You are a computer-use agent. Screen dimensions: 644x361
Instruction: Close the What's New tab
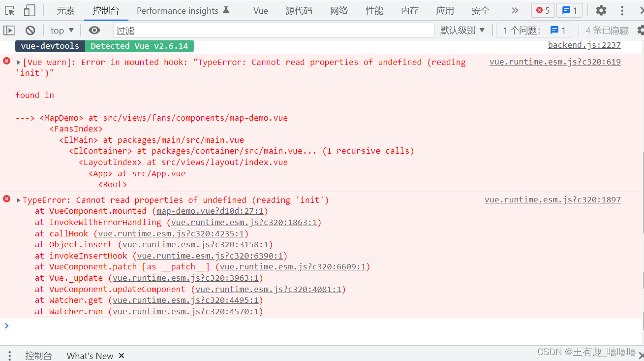click(122, 356)
